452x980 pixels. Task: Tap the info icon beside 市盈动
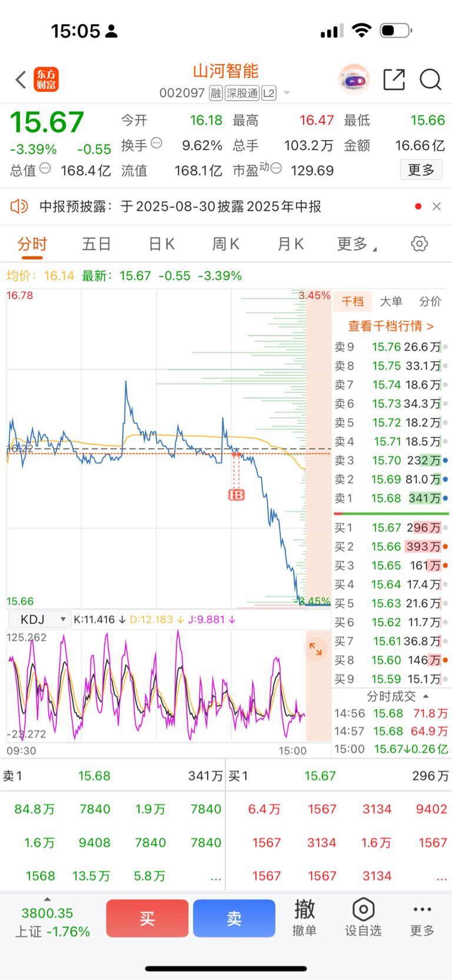[x=276, y=168]
